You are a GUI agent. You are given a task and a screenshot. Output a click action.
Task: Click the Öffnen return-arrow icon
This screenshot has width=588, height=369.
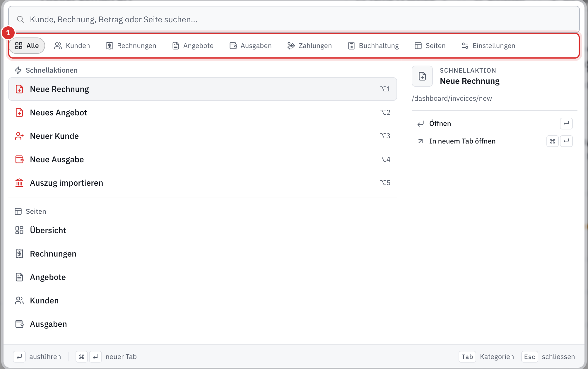click(x=421, y=124)
